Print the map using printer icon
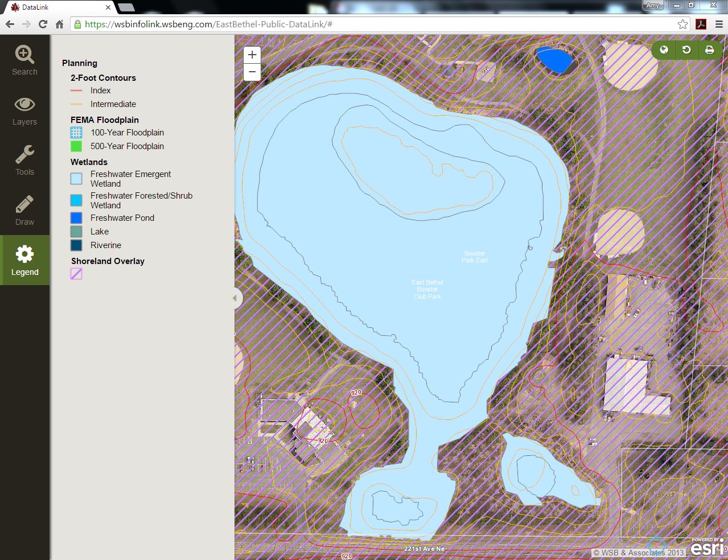The height and width of the screenshot is (560, 728). 709,50
